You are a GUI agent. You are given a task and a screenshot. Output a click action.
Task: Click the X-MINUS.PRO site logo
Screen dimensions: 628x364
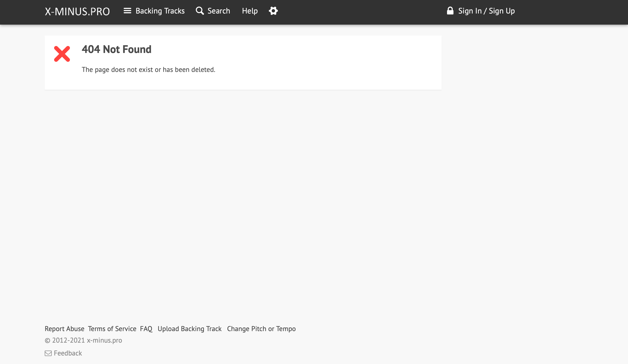(77, 11)
